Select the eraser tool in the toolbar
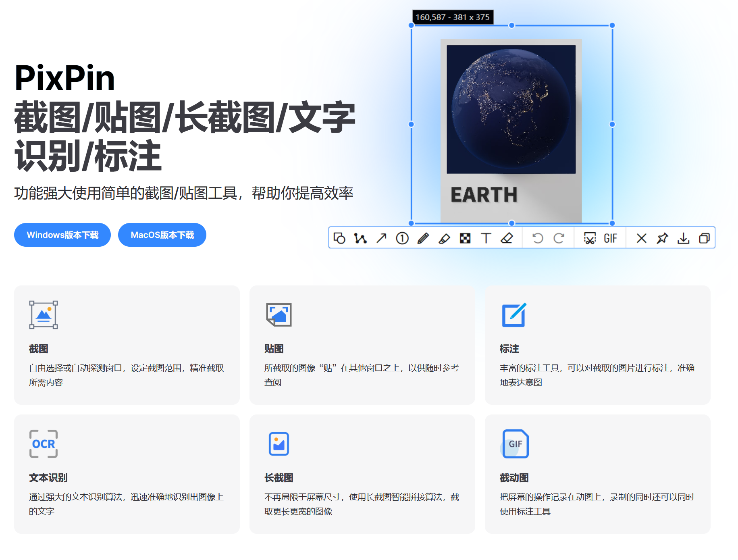The width and height of the screenshot is (738, 560). [x=507, y=238]
